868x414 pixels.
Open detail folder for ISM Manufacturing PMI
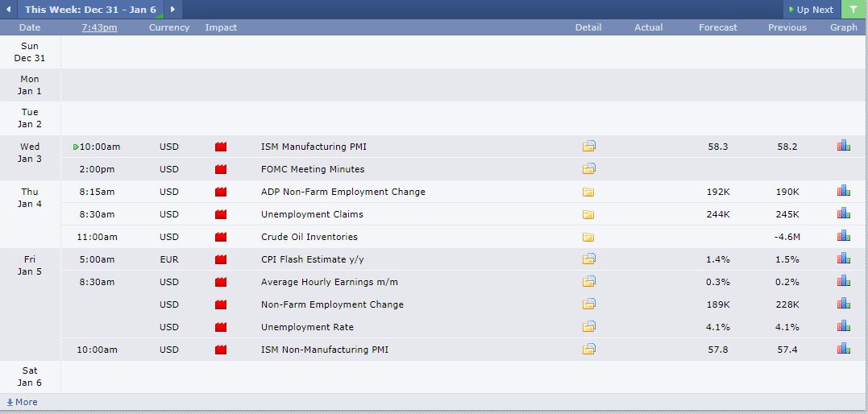tap(588, 147)
